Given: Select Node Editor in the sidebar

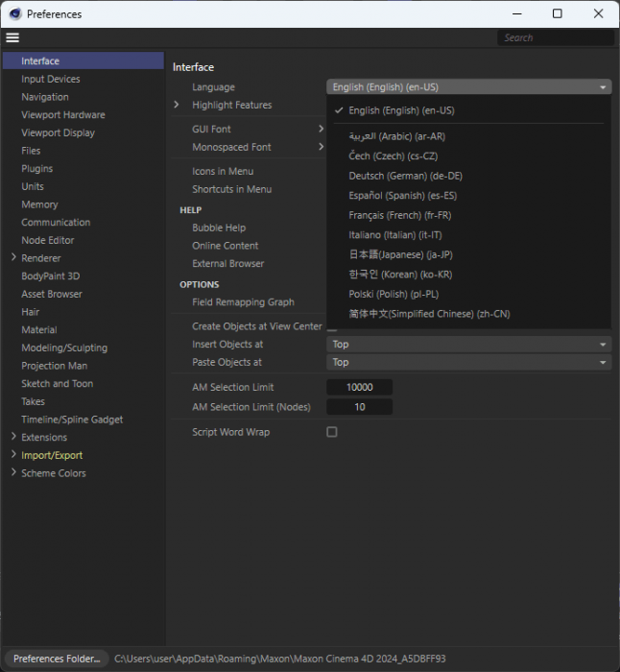Looking at the screenshot, I should coord(48,240).
